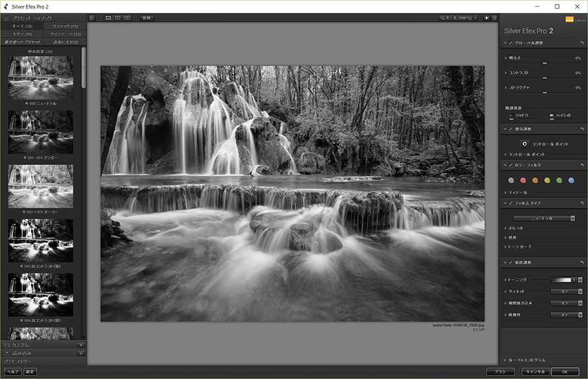This screenshot has width=588, height=379.
Task: Select the blue color filter
Action: (571, 181)
